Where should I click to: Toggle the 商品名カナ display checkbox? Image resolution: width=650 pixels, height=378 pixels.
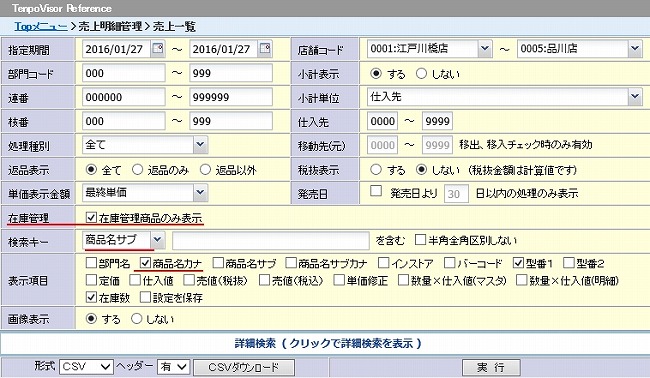[145, 262]
